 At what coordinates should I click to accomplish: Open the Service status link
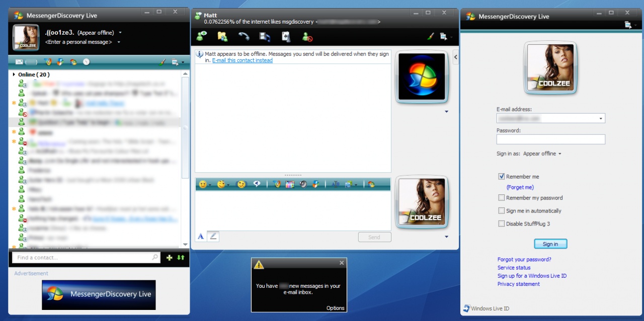(514, 268)
